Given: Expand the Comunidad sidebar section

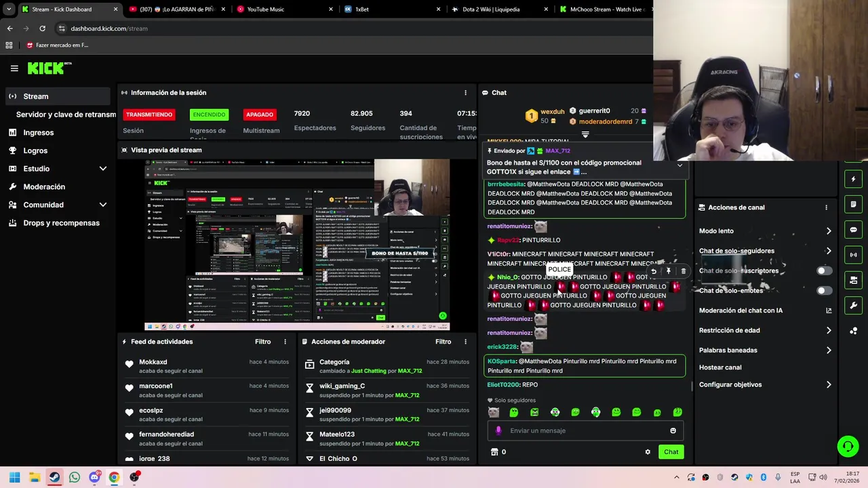Looking at the screenshot, I should (58, 205).
